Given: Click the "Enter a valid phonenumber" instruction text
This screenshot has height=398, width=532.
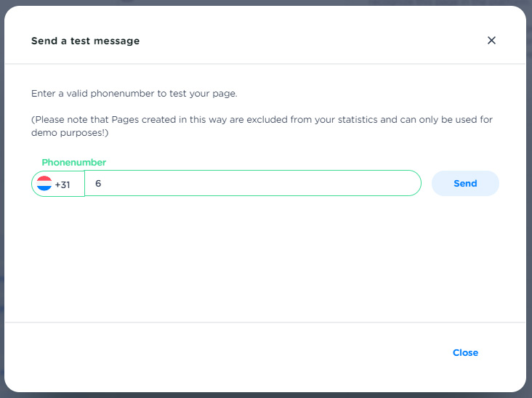Looking at the screenshot, I should tap(134, 94).
